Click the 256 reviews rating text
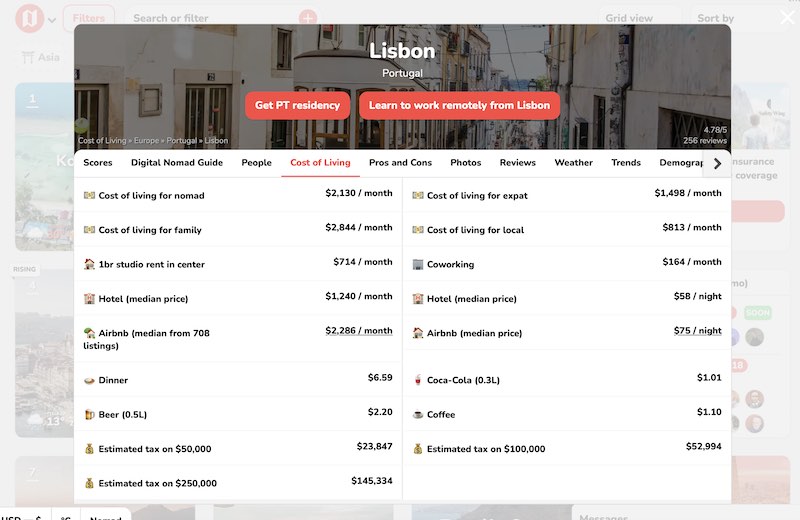The width and height of the screenshot is (800, 520). pyautogui.click(x=705, y=141)
